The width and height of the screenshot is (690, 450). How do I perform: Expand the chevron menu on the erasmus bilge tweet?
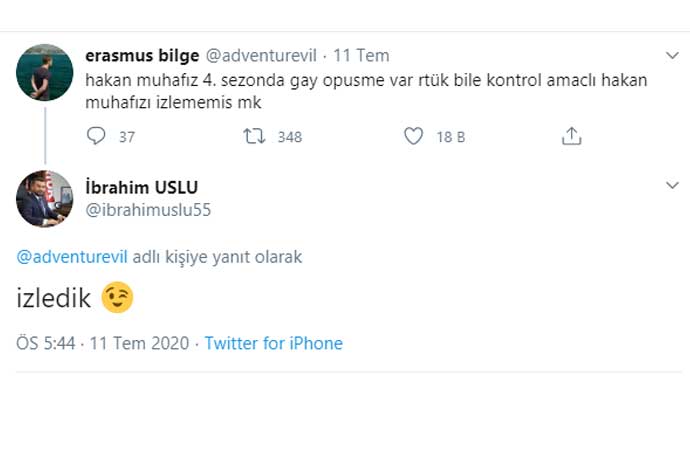(673, 55)
